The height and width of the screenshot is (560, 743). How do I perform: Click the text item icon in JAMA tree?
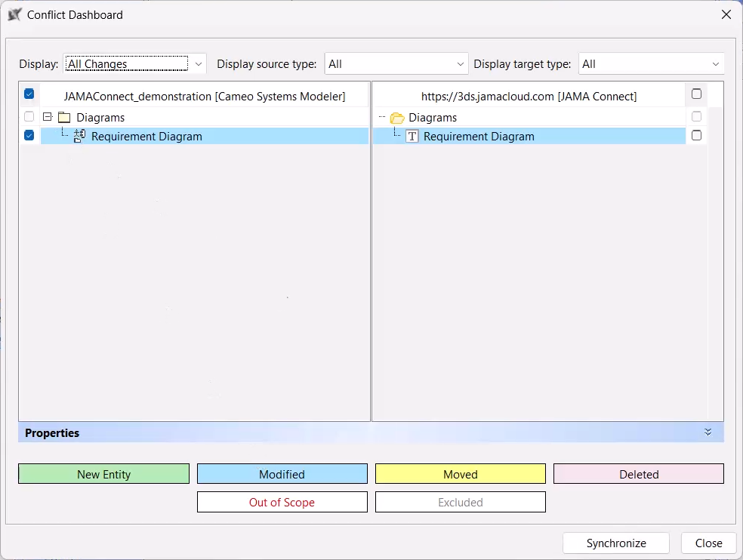click(x=412, y=137)
